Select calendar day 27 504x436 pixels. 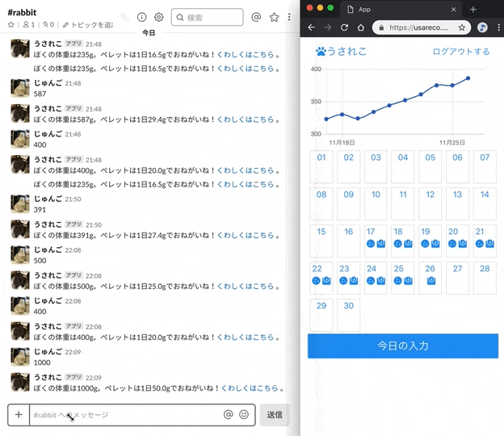(x=457, y=278)
